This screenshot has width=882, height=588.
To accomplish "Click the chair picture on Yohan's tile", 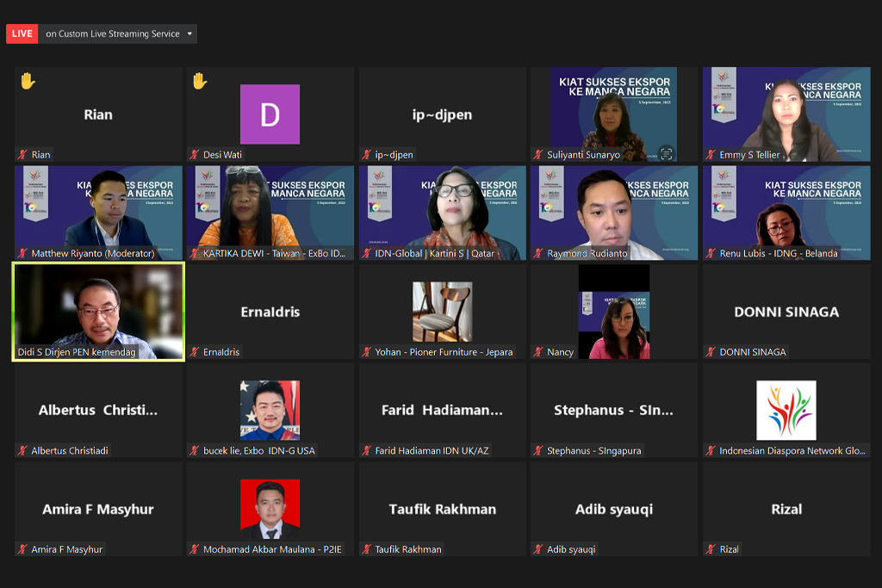I will (442, 312).
